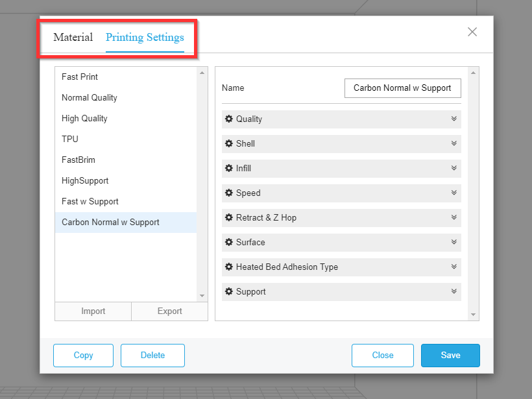Click the gear icon beside Surface
Screen dimensions: 532x399
[228, 242]
